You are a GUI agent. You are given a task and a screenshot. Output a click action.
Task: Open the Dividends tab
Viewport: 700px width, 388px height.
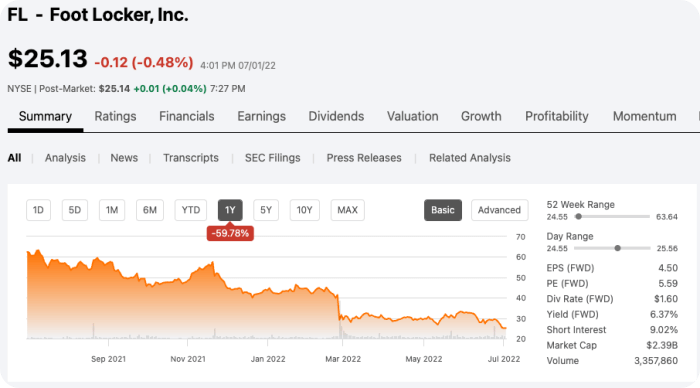[336, 117]
